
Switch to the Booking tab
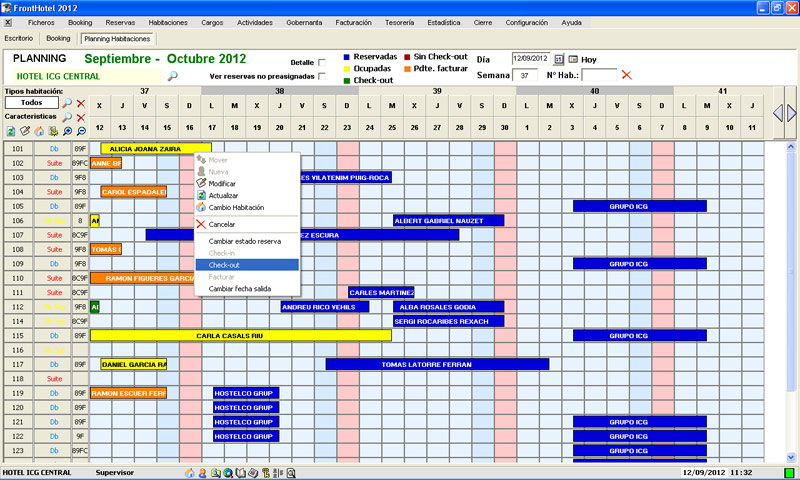click(x=57, y=38)
